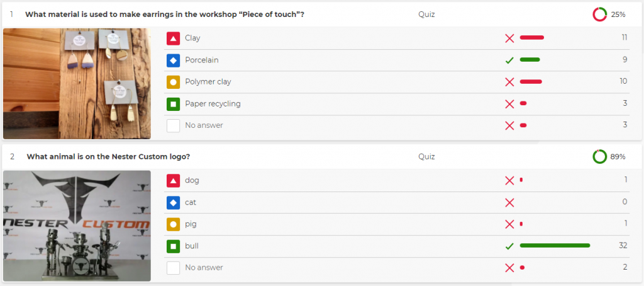Click the green square icon beside bull
Screen dimensions: 644x286
pos(174,246)
